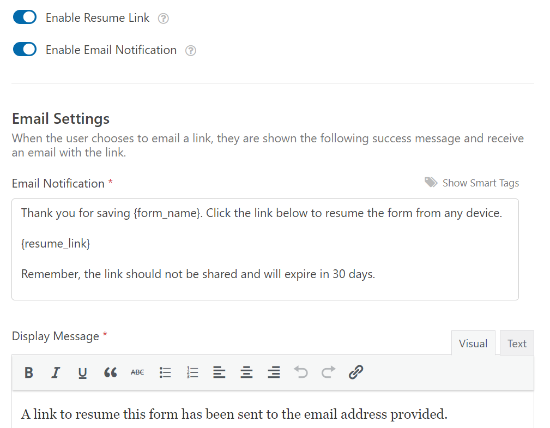The height and width of the screenshot is (428, 550).
Task: Apply bold formatting in Display Message editor
Action: click(29, 372)
